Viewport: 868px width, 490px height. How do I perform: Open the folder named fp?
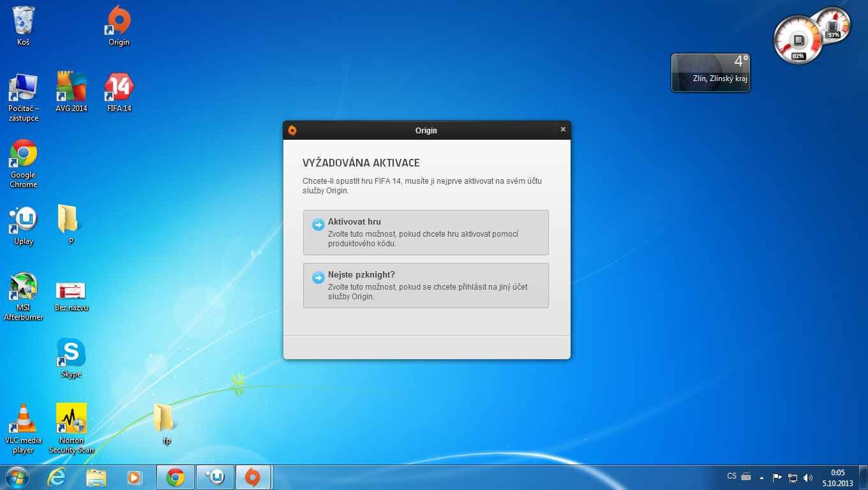166,421
